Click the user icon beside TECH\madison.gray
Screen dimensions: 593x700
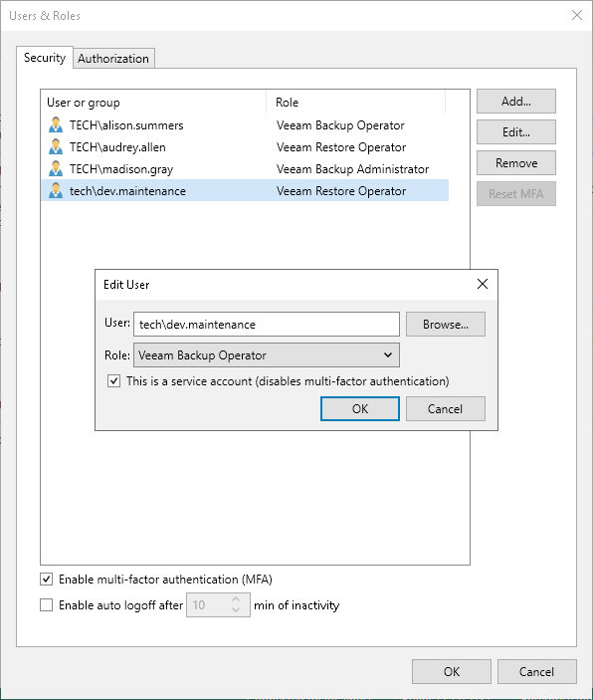point(56,168)
